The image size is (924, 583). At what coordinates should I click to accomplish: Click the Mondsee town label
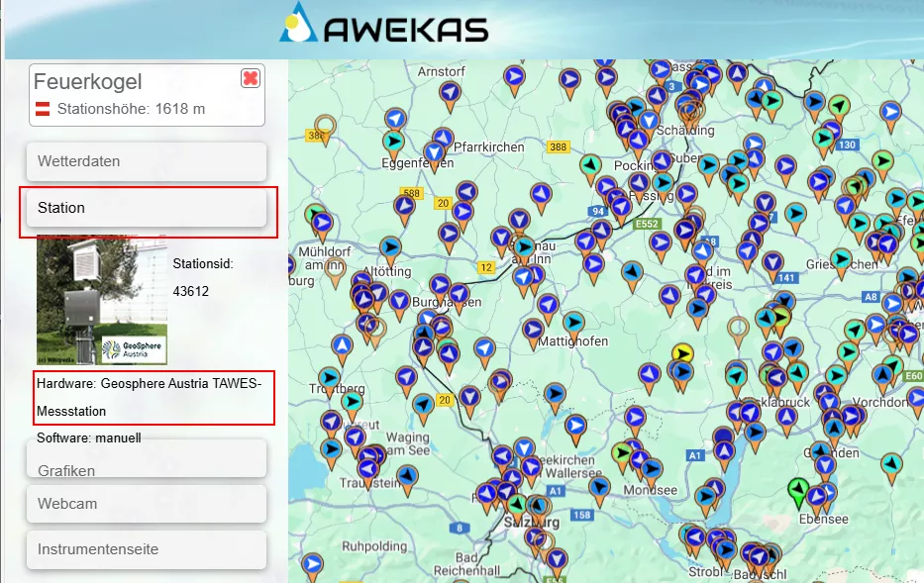650,490
